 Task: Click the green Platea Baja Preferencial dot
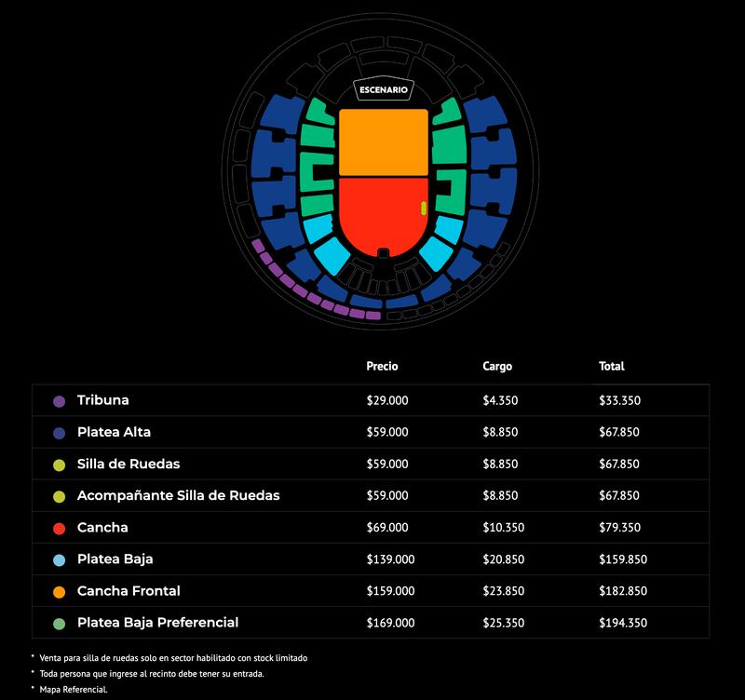coord(60,623)
